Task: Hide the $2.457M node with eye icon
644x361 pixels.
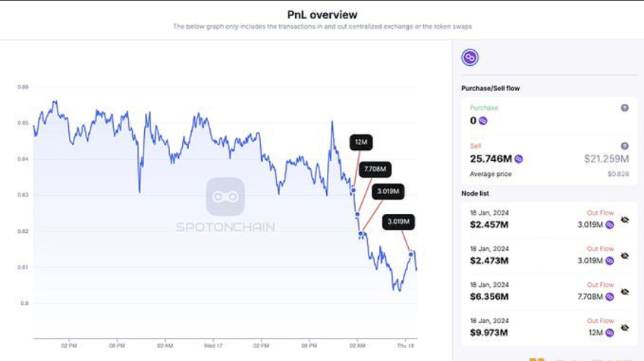Action: click(625, 220)
